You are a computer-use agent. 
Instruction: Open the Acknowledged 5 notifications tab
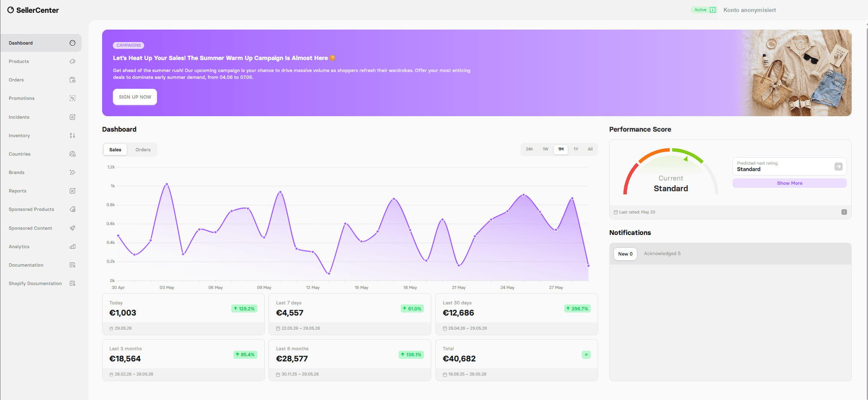[662, 253]
